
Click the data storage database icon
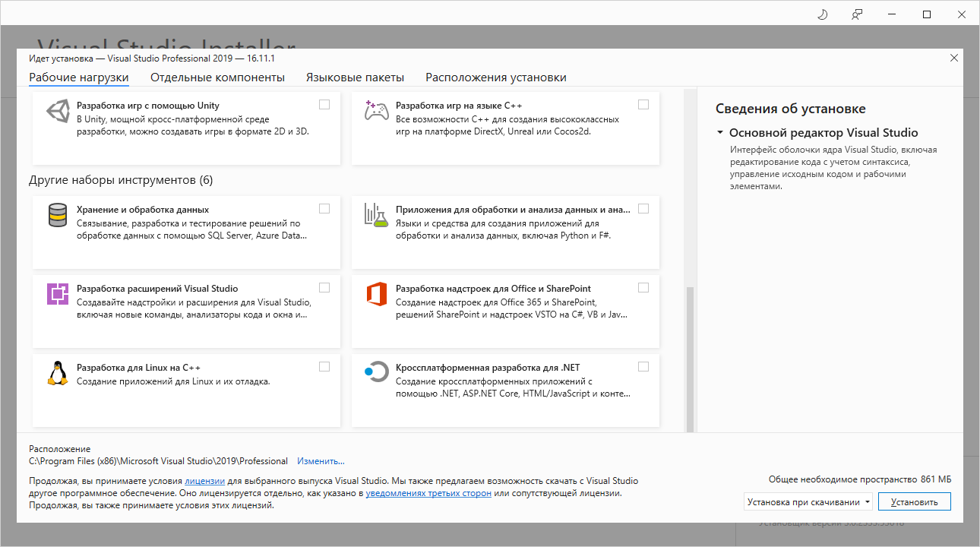point(58,216)
